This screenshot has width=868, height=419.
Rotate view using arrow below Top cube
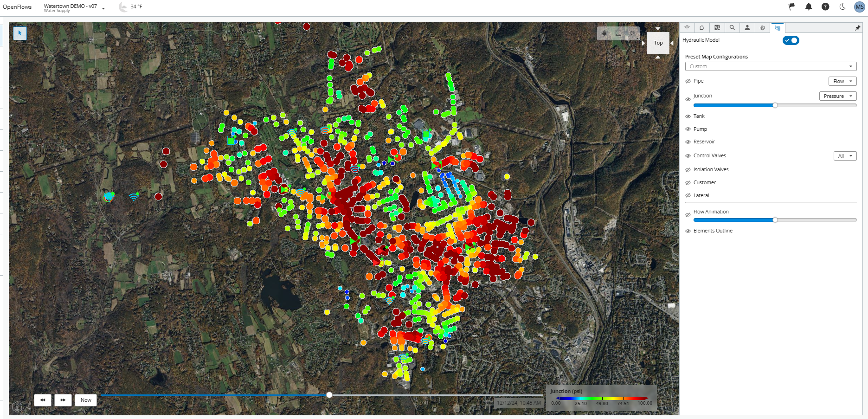(x=658, y=57)
